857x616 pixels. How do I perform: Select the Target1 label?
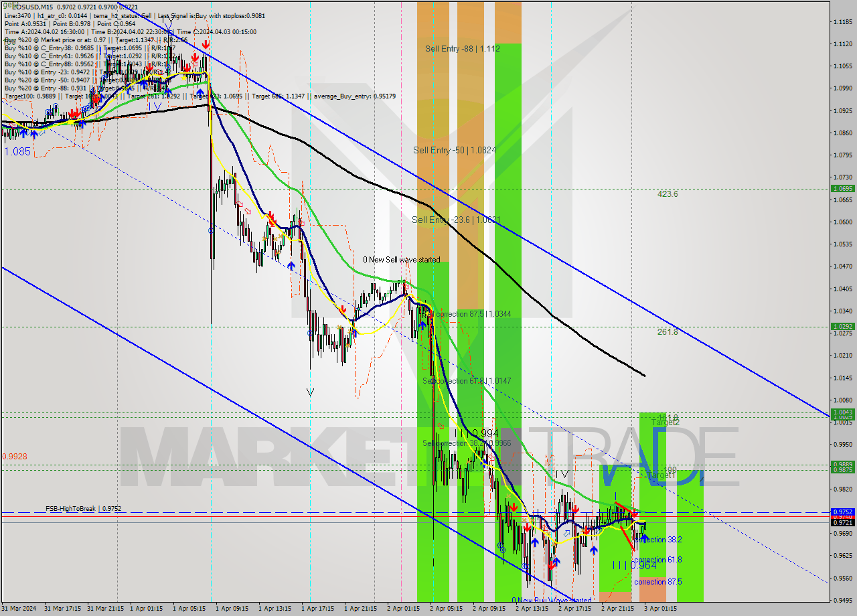(661, 475)
